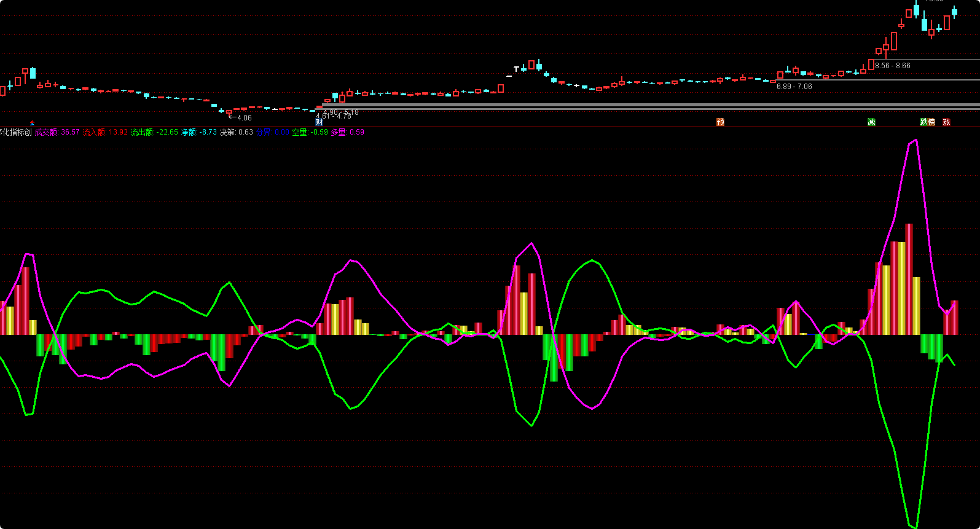980x529 pixels.
Task: Click the small red-blue arrow signal marker
Action: coord(32,123)
